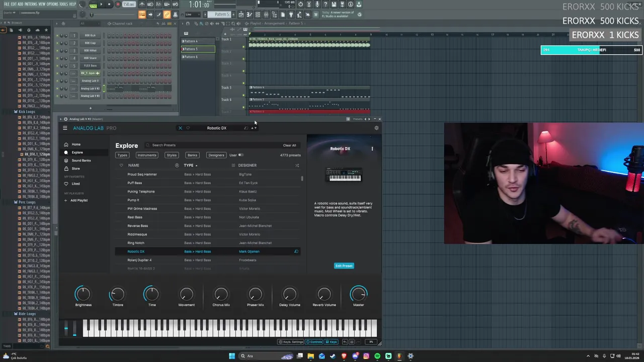Image resolution: width=644 pixels, height=362 pixels.
Task: Click the FL Studio record button
Action: (x=118, y=5)
